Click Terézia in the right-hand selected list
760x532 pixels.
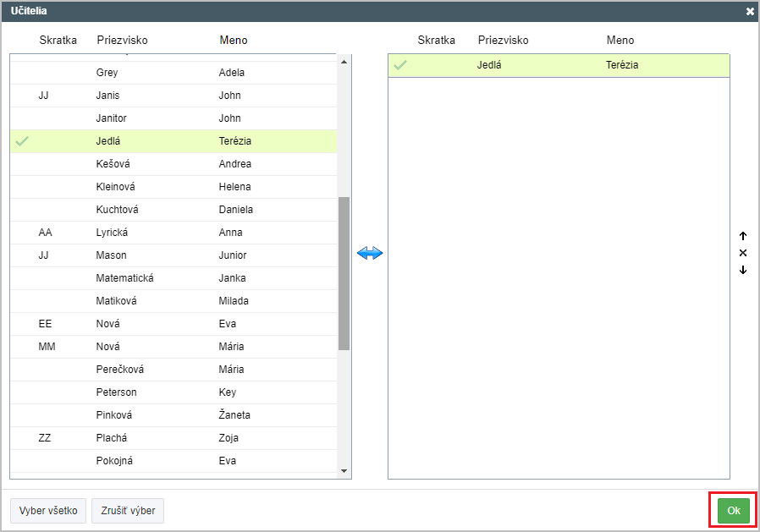622,65
